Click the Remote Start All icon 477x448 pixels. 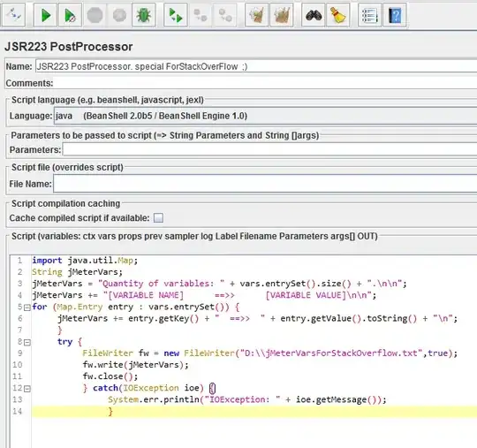coord(176,15)
